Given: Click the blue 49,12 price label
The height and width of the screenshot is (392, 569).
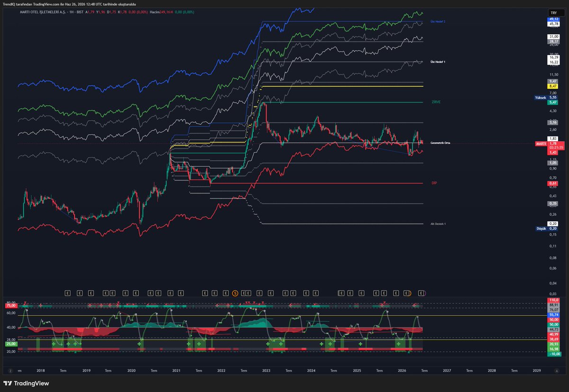Looking at the screenshot, I should (553, 19).
